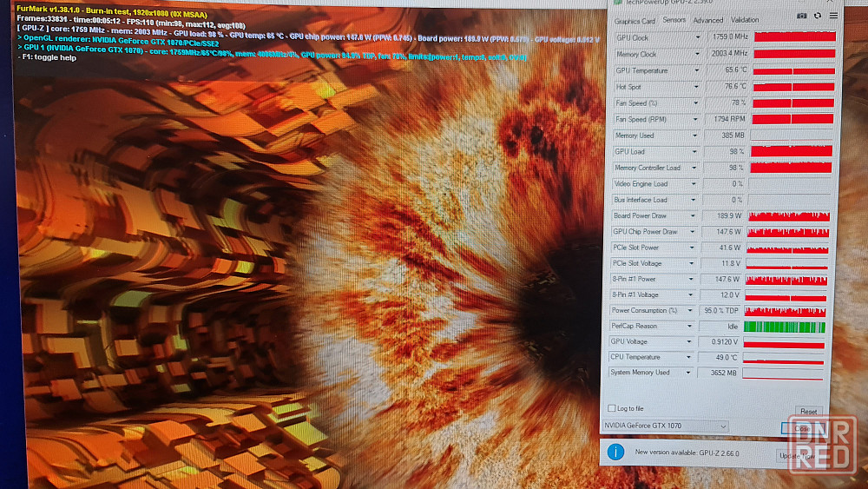Click the CPU Temperature history graph
The height and width of the screenshot is (489, 868).
tap(783, 359)
